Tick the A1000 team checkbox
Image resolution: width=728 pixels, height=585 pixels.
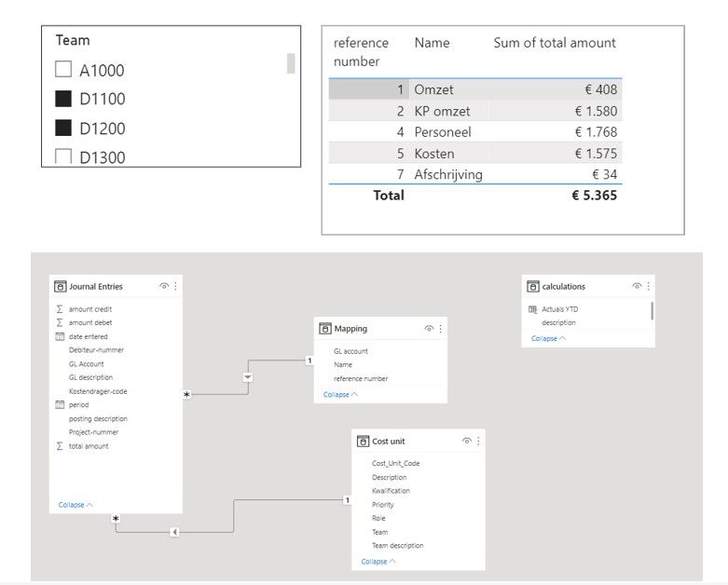click(x=63, y=69)
